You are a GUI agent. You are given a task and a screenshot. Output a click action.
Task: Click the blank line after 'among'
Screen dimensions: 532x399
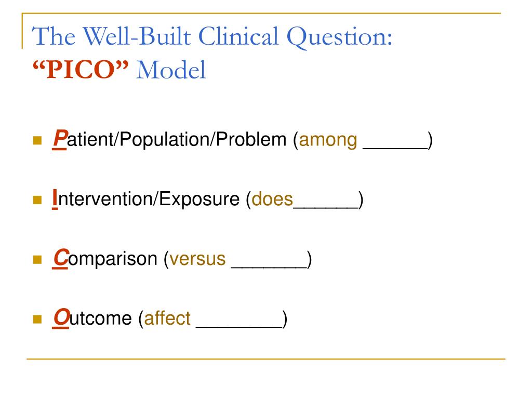pyautogui.click(x=395, y=148)
